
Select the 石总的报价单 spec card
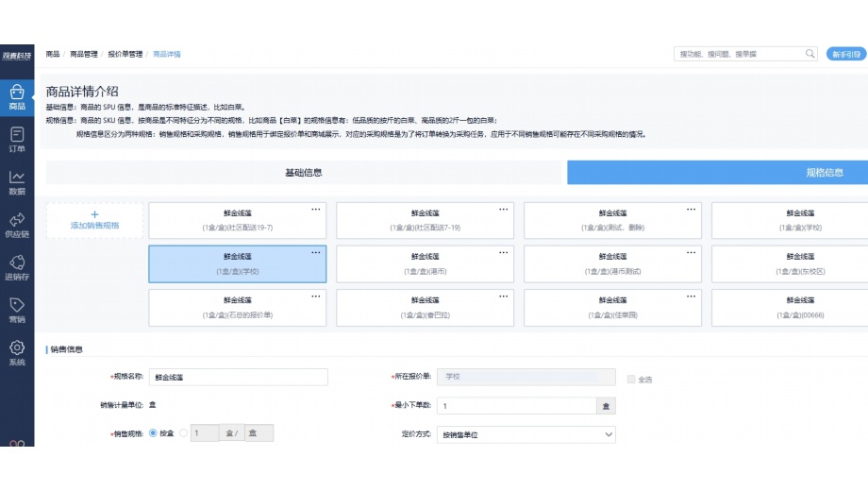point(238,308)
